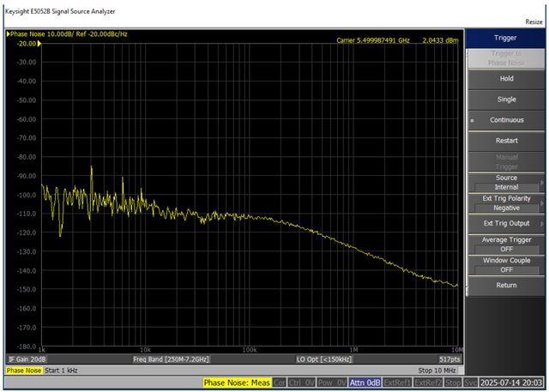549x392 pixels.
Task: Expand the Ext Trig Output submenu
Action: pos(506,223)
